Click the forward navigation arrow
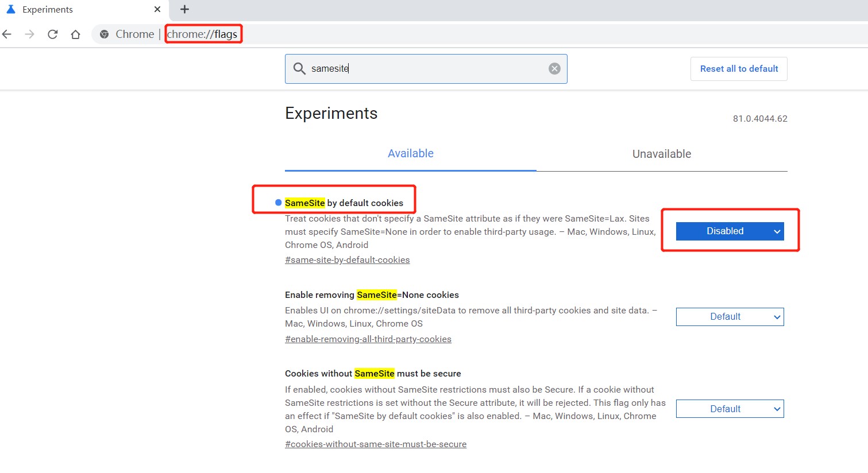 (29, 34)
